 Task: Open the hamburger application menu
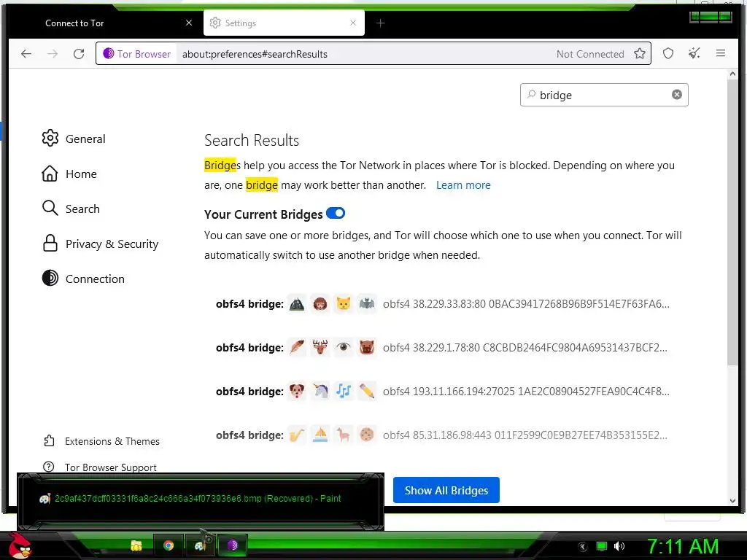pyautogui.click(x=720, y=53)
